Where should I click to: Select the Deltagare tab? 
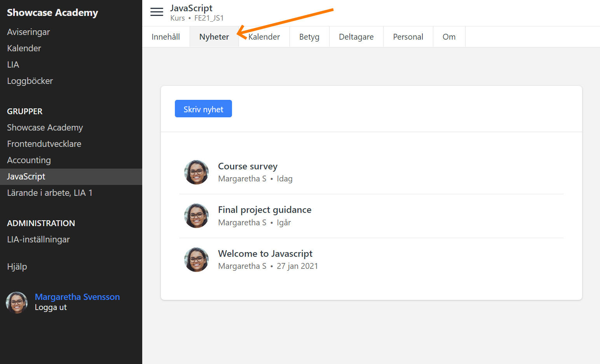click(356, 37)
